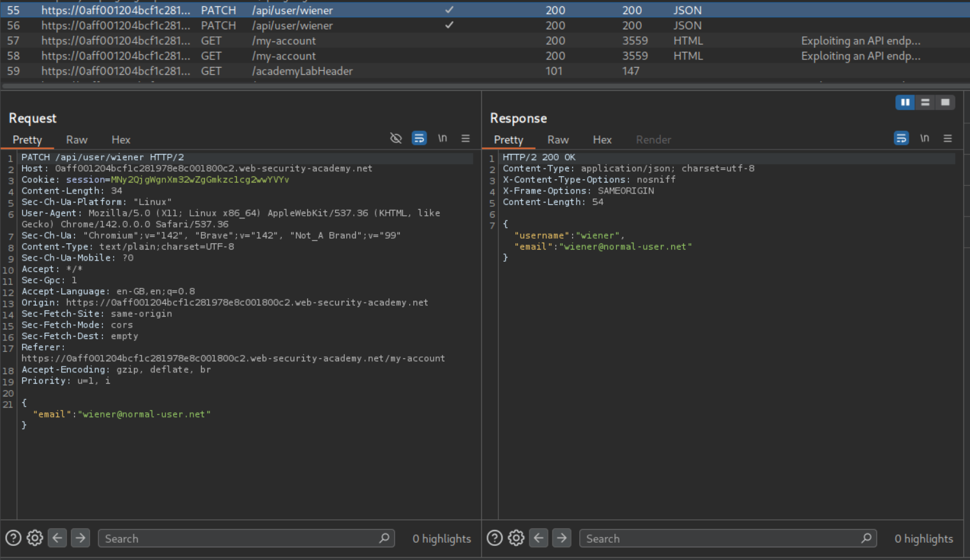
Task: Switch to tabbed combined view layout
Action: pyautogui.click(x=945, y=102)
